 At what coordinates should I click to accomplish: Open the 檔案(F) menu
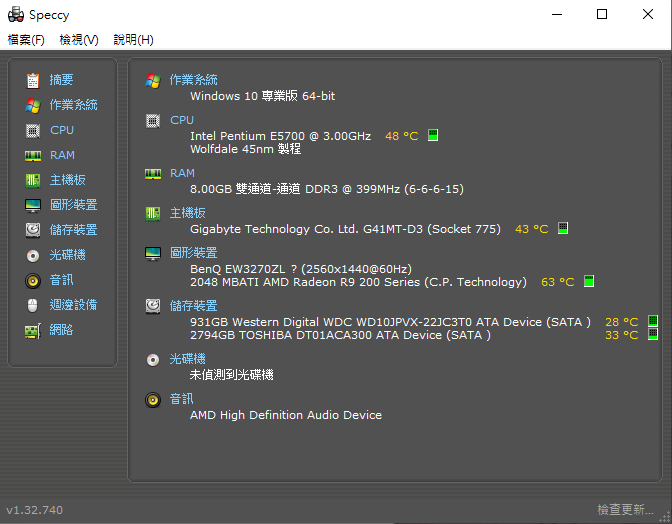[x=26, y=40]
